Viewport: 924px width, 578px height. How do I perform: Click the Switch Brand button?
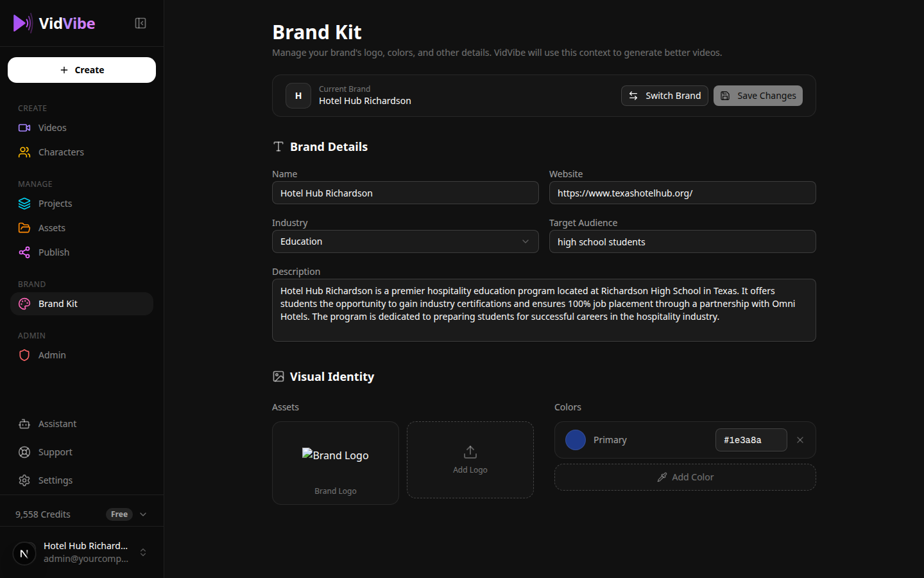click(664, 95)
